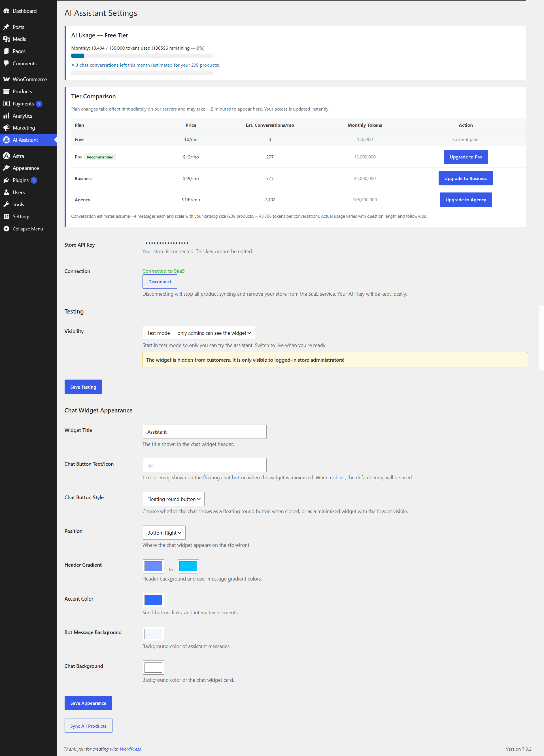Click the Payments dollar icon

tap(6, 104)
